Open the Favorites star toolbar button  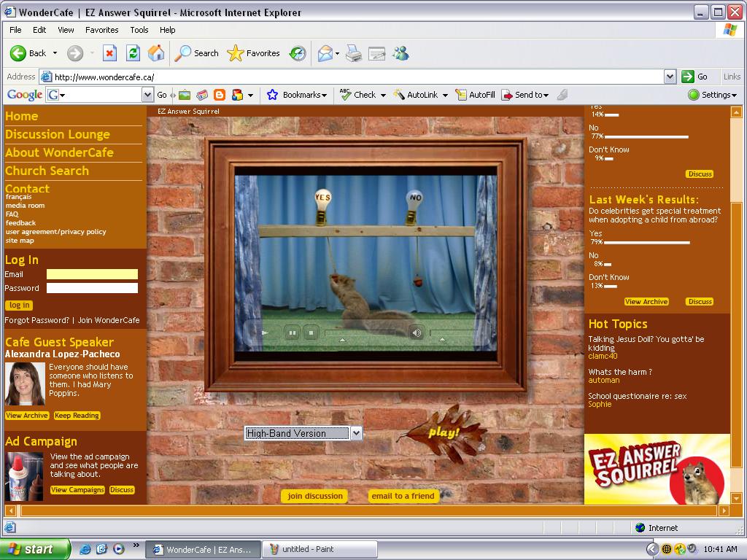pos(253,53)
